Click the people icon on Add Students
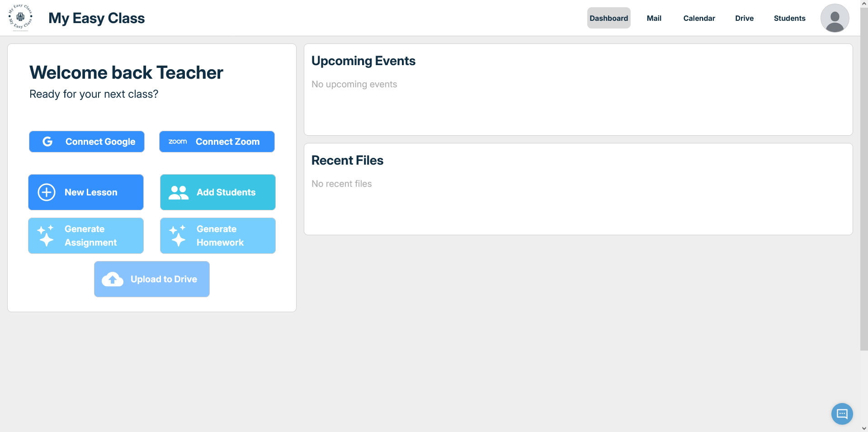This screenshot has height=432, width=868. pos(179,192)
